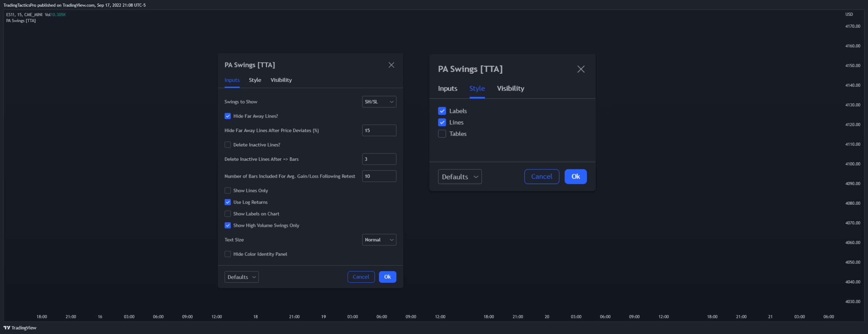
Task: Enable Hide Color Identity Panel checkbox
Action: click(x=228, y=254)
